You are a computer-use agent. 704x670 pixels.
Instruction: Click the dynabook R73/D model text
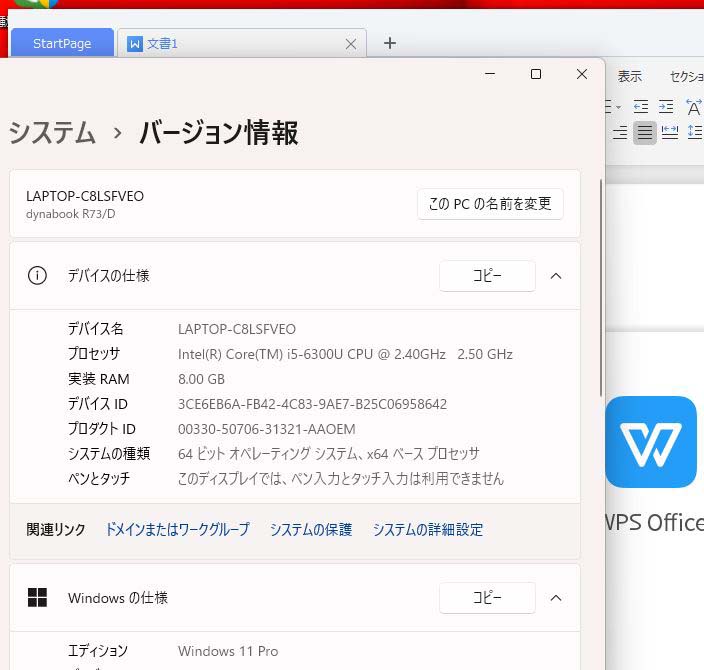point(70,214)
